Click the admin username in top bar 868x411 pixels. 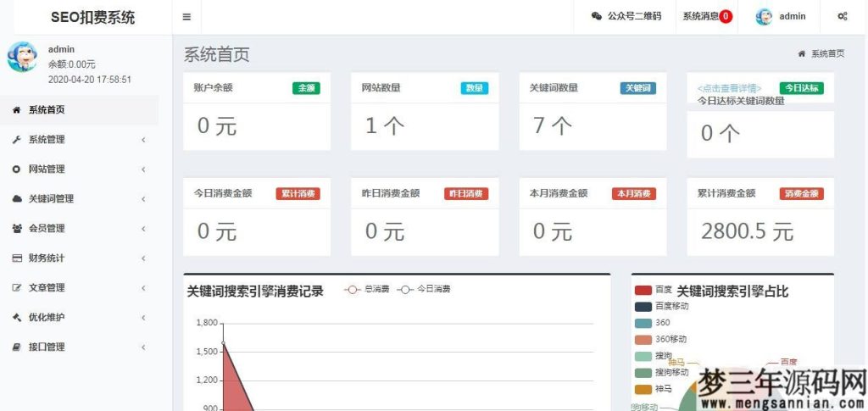pos(793,17)
